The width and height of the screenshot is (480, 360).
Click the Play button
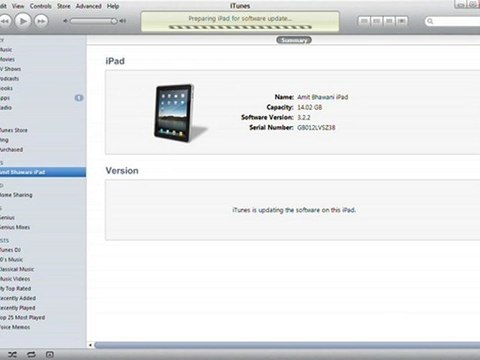click(23, 21)
